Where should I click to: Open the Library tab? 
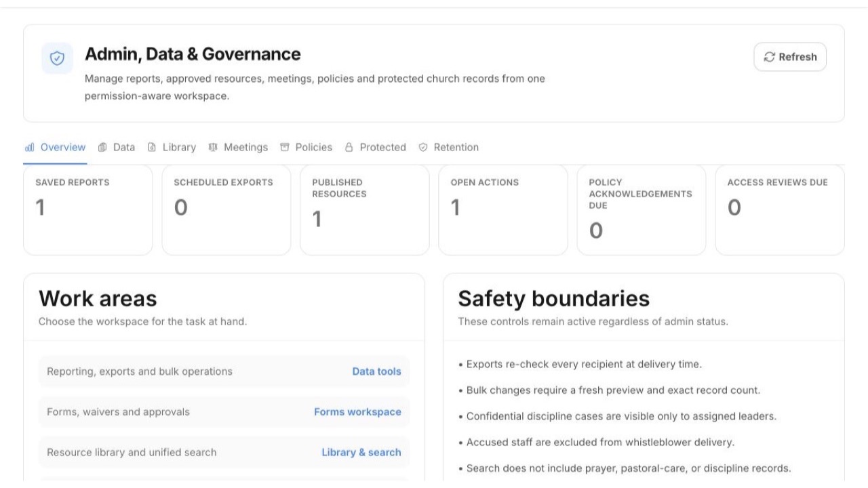click(172, 147)
